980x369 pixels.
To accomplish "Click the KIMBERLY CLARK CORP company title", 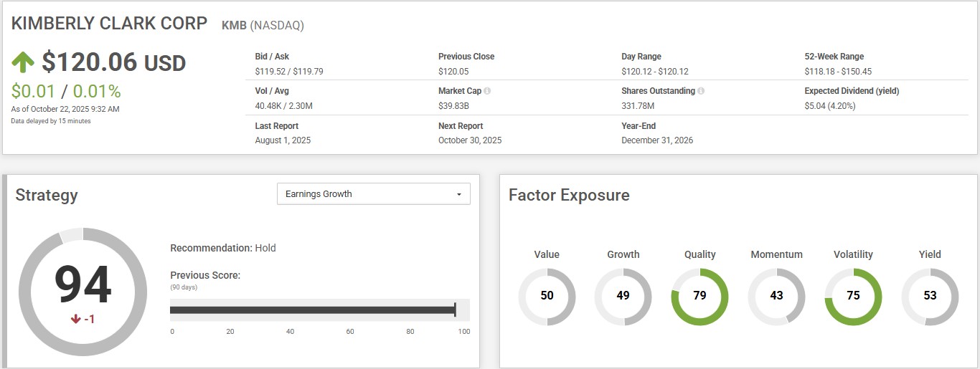I will point(109,23).
